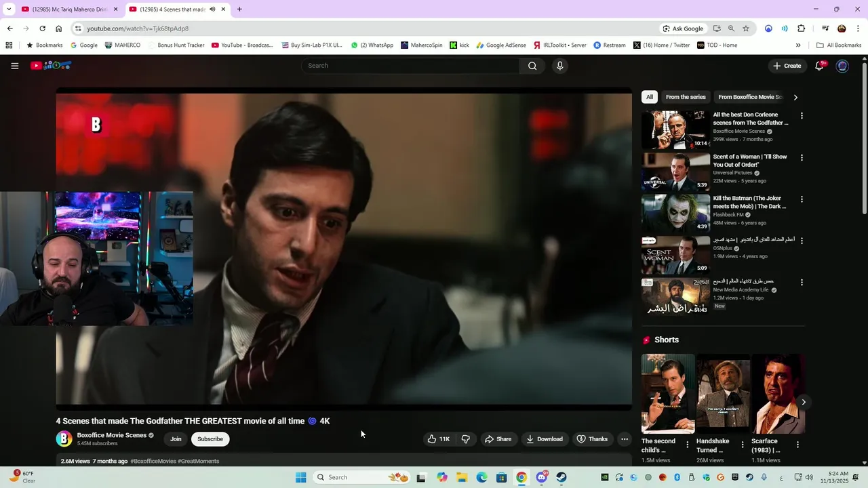The width and height of the screenshot is (868, 488).
Task: Select From Boxoffice Movie Scenes chip
Action: click(749, 97)
